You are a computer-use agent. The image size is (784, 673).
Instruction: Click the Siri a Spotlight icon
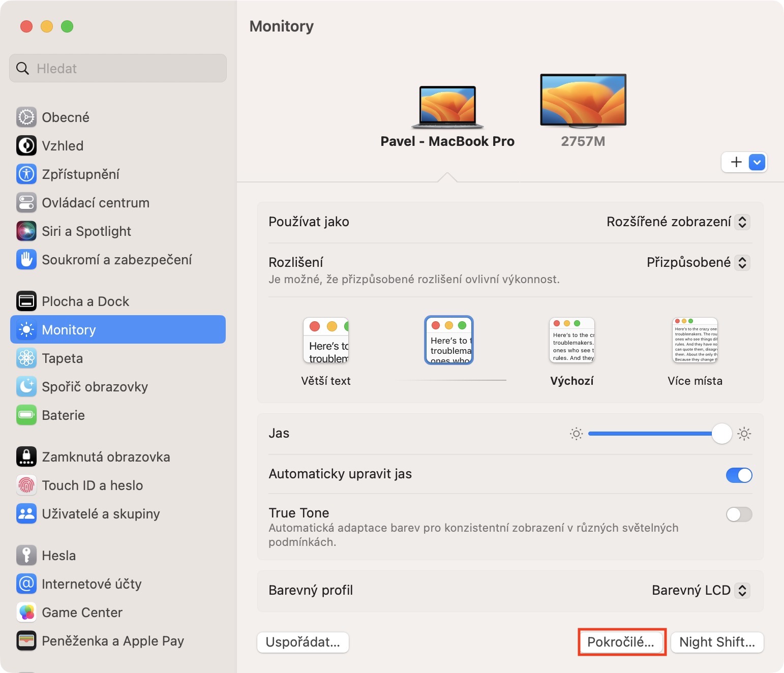coord(26,231)
